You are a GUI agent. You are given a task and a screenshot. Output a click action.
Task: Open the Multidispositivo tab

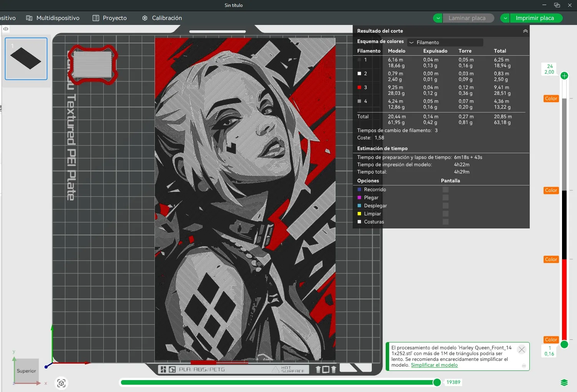click(53, 18)
